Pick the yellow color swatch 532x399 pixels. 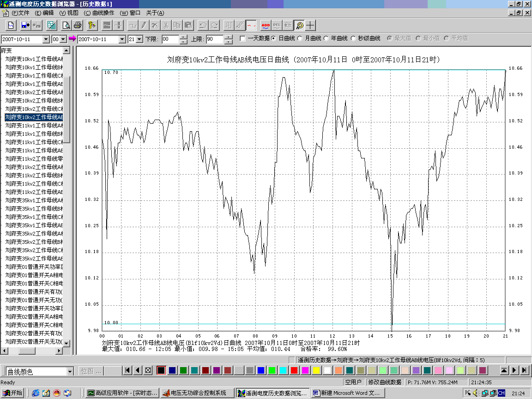tap(316, 370)
